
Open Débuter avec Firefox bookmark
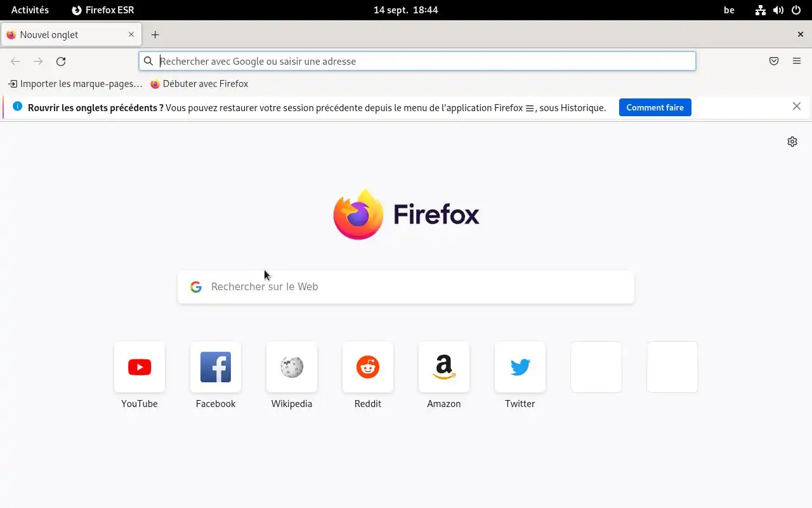coord(199,84)
